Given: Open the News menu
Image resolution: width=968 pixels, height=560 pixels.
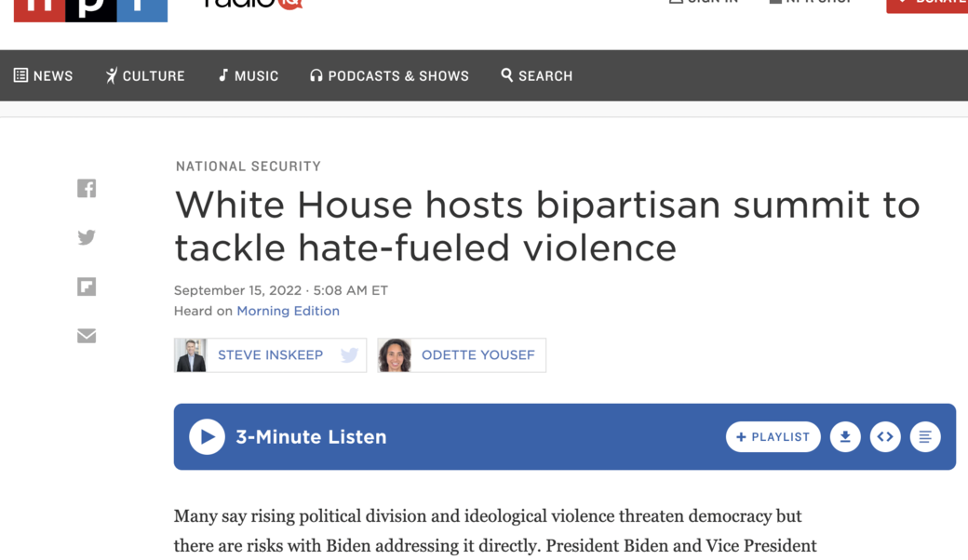Looking at the screenshot, I should (x=44, y=76).
